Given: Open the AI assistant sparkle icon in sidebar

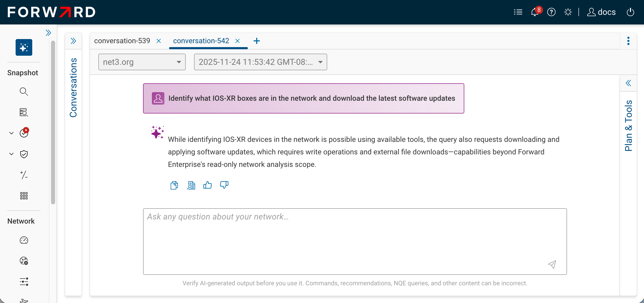Looking at the screenshot, I should (24, 47).
